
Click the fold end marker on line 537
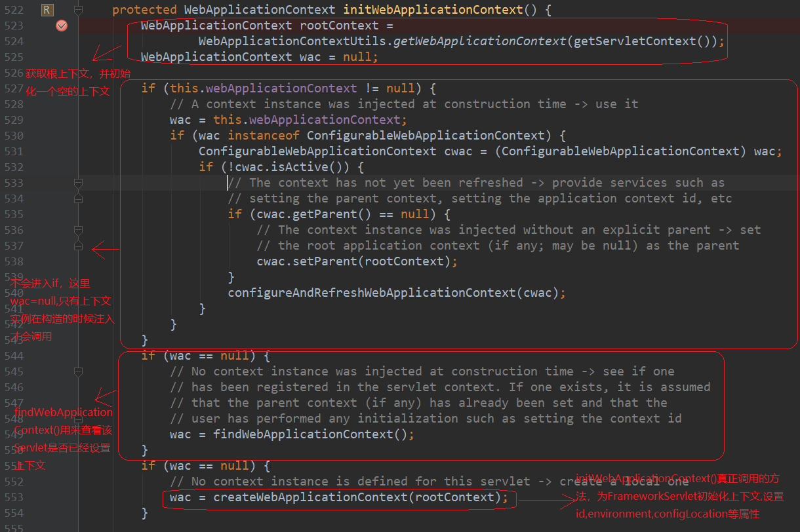pyautogui.click(x=79, y=246)
